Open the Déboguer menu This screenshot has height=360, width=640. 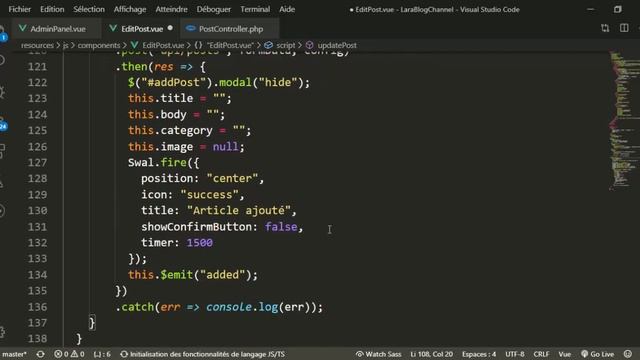(213, 9)
